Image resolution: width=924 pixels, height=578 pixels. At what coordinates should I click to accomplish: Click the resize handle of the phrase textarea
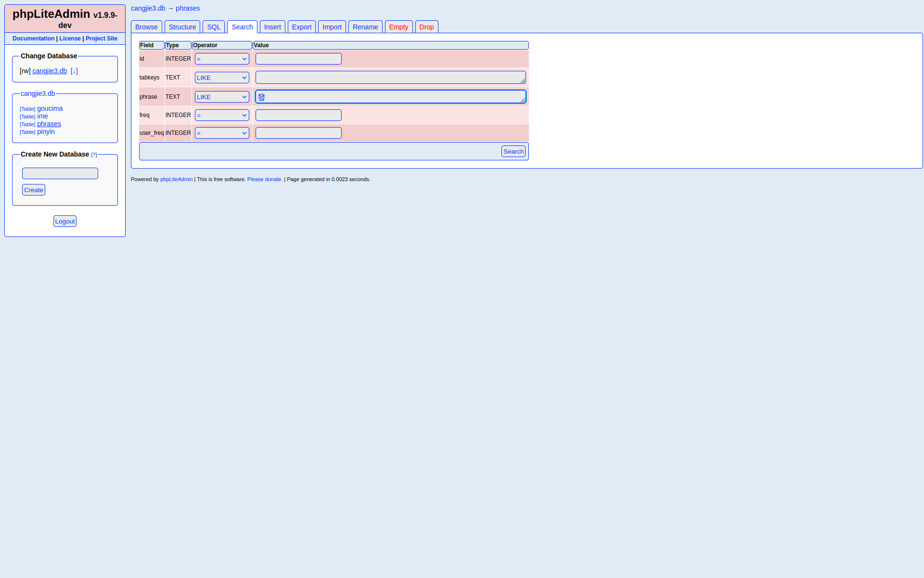(x=523, y=100)
